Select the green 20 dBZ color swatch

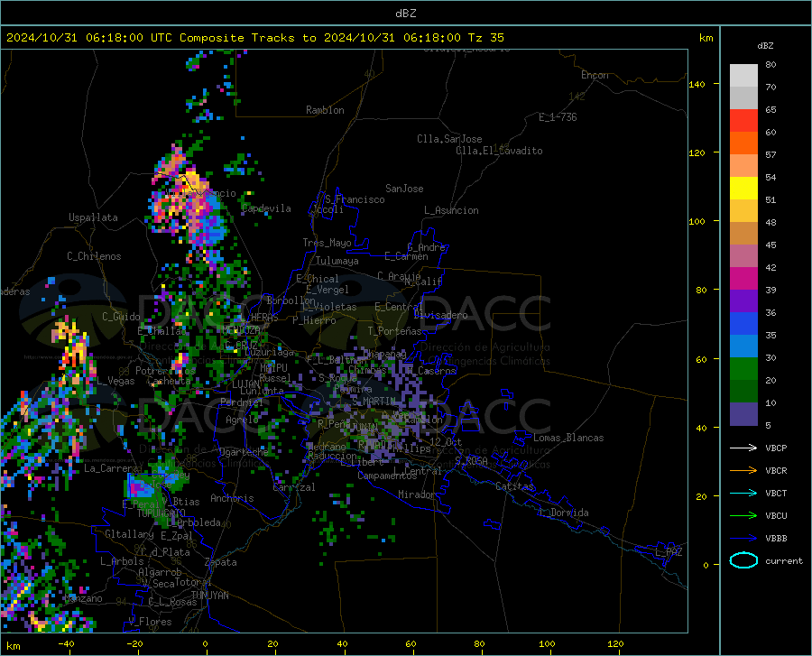click(743, 369)
